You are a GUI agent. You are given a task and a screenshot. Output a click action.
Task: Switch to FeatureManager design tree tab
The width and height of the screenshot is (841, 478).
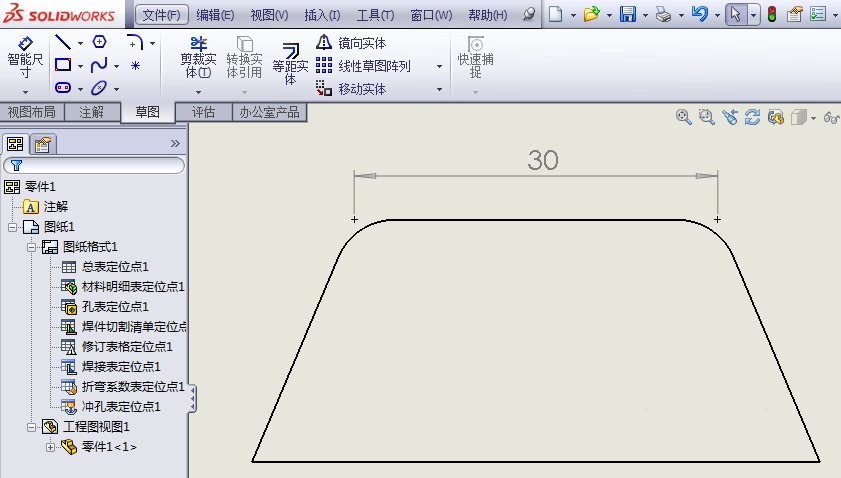pyautogui.click(x=15, y=144)
